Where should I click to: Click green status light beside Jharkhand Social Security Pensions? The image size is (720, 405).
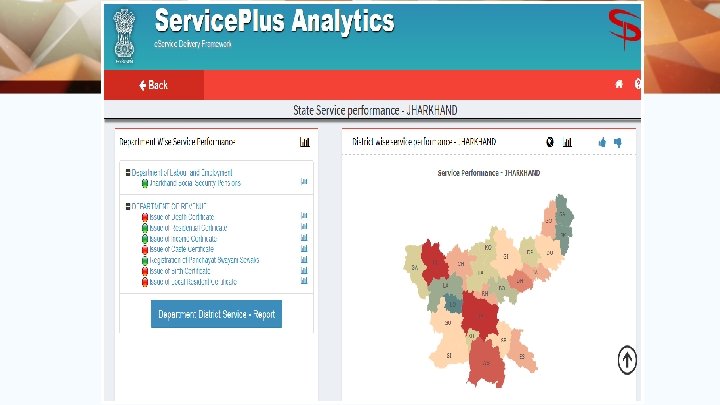tap(145, 183)
